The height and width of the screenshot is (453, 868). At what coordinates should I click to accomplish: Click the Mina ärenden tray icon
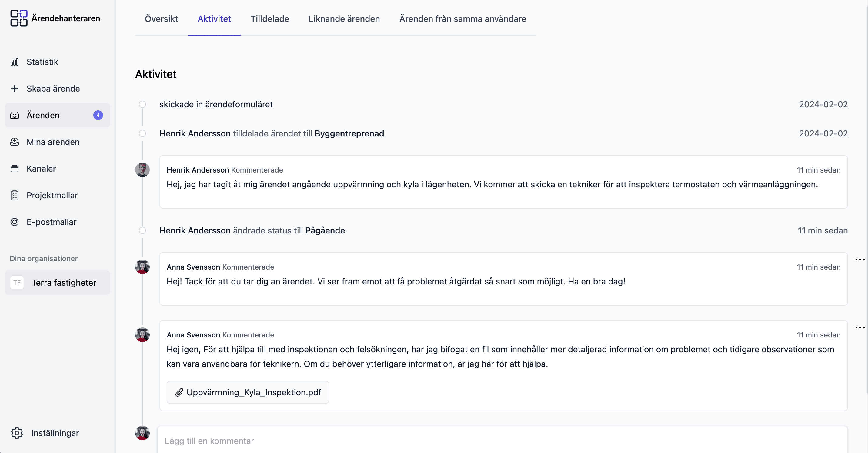[15, 142]
